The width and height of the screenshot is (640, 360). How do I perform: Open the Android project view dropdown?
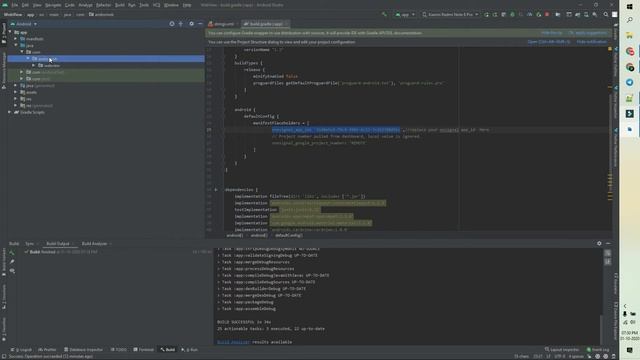pos(24,24)
